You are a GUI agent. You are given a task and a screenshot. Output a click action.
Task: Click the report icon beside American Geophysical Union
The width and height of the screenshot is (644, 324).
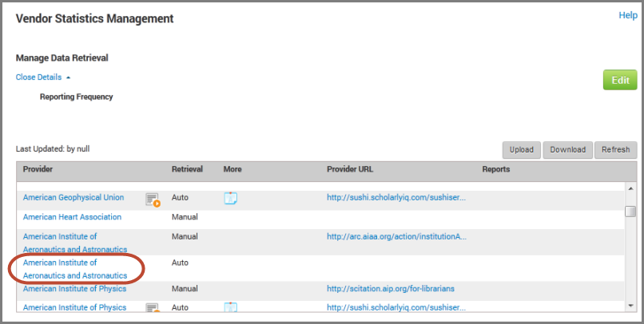click(153, 200)
